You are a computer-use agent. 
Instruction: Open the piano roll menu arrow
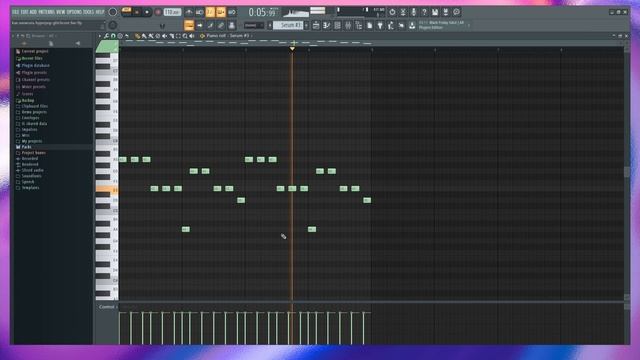[100, 36]
